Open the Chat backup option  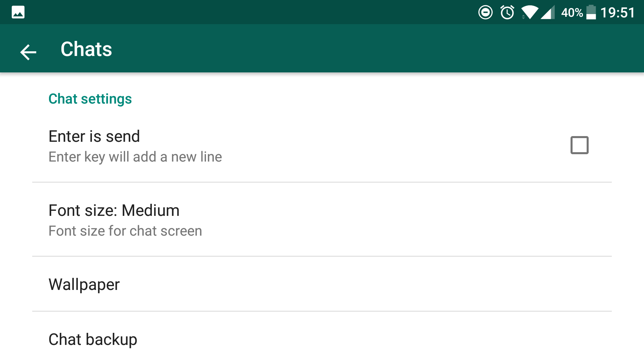pos(93,339)
